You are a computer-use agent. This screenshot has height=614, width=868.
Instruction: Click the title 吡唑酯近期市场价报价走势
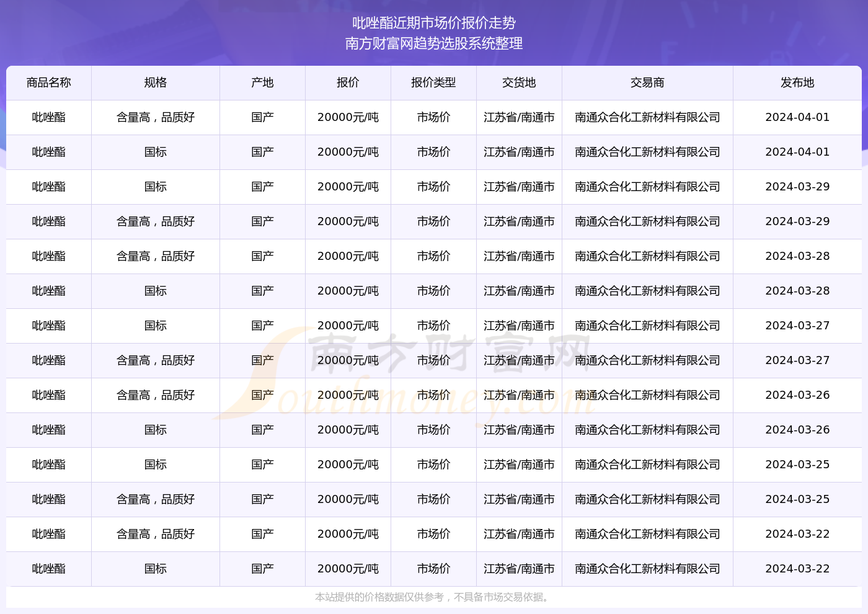[434, 23]
